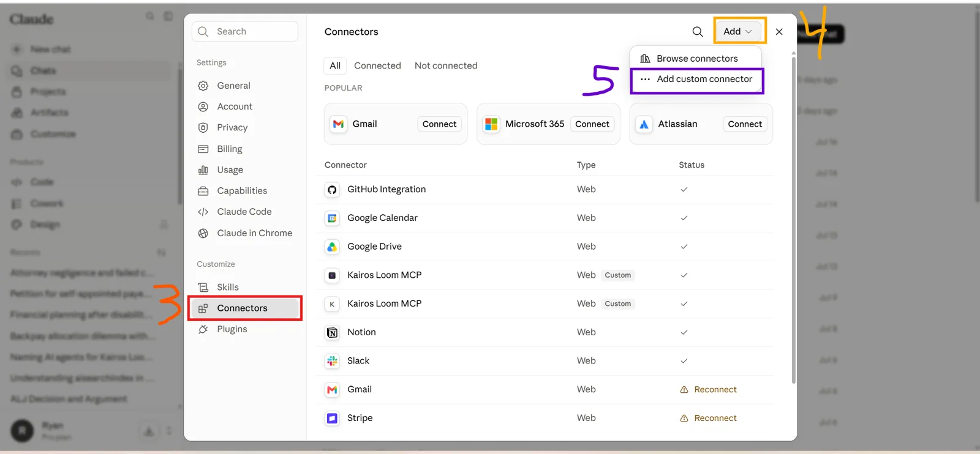Screen dimensions: 980x454
Task: Select the first Kairos Loom MCP row
Action: pyautogui.click(x=546, y=275)
